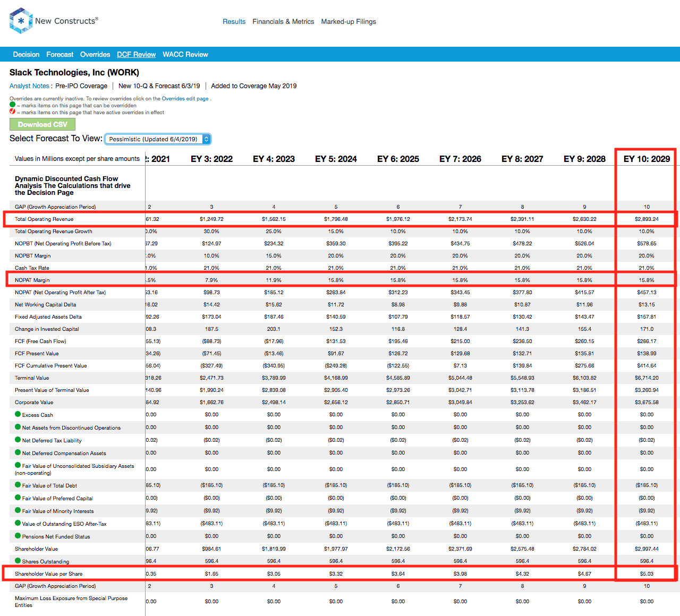Click the New Constructs brand name
Image resolution: width=680 pixels, height=616 pixels.
(66, 21)
